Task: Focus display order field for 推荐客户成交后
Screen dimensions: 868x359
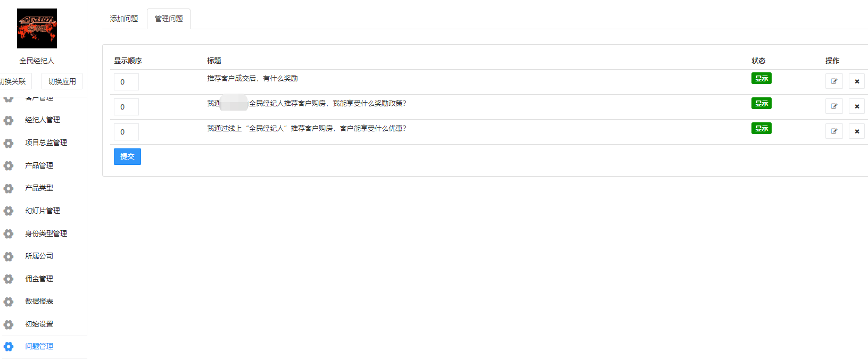Action: pyautogui.click(x=126, y=82)
